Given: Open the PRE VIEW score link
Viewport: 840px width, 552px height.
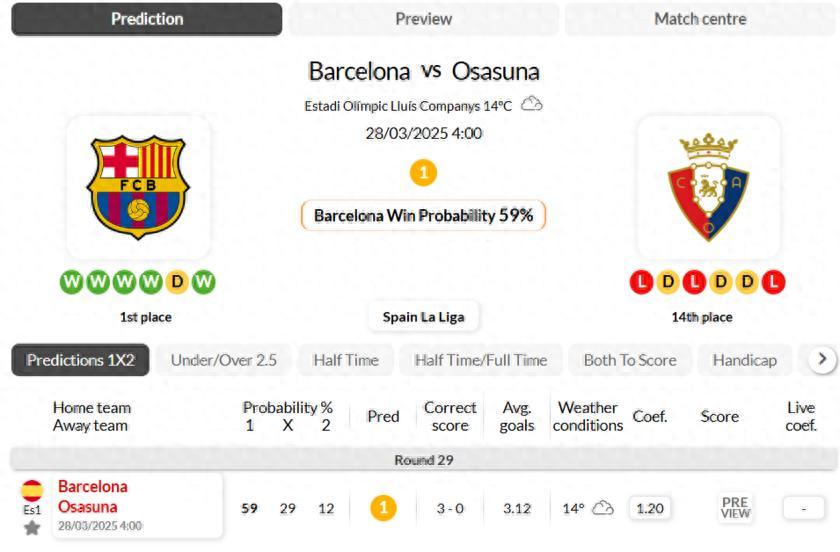Looking at the screenshot, I should [x=735, y=508].
